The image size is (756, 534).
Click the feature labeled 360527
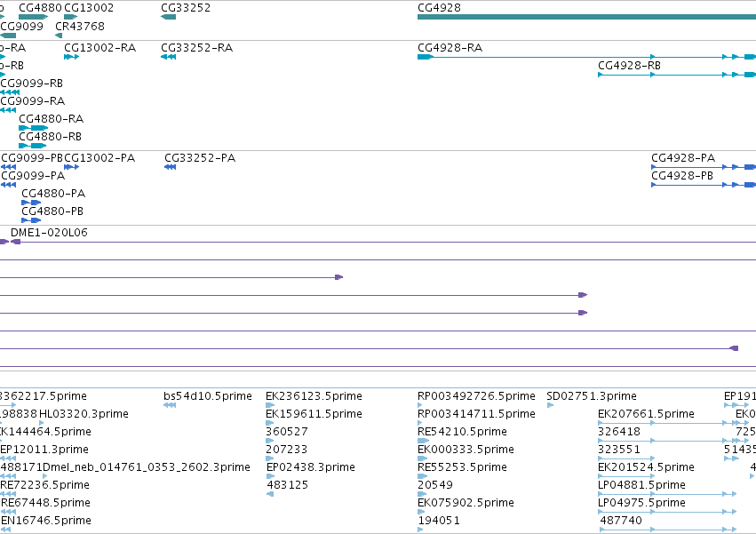287,432
